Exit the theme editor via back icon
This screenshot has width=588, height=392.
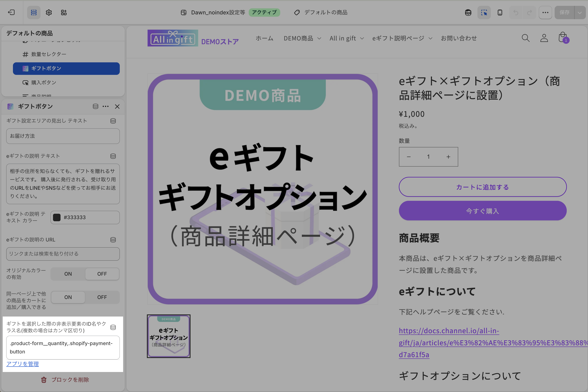click(11, 13)
